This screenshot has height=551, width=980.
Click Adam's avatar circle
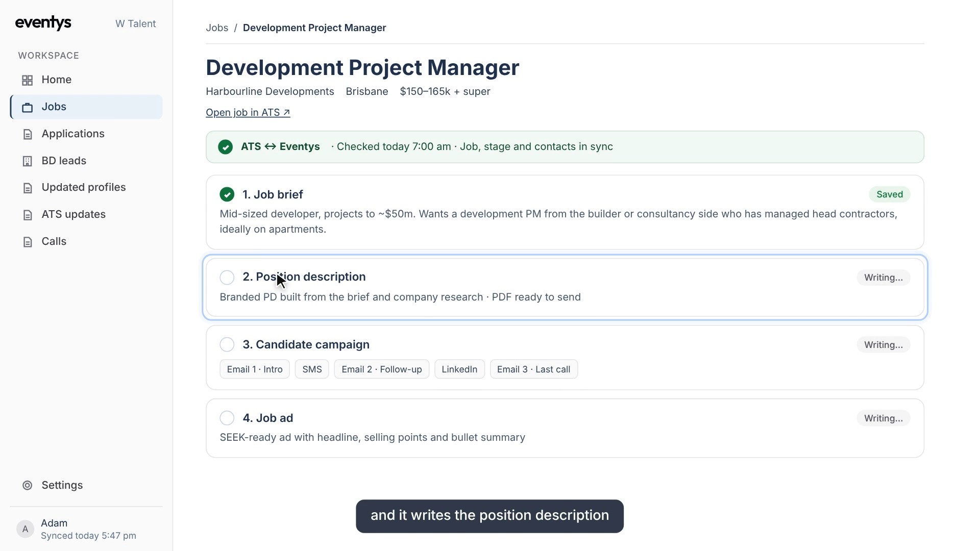coord(25,529)
